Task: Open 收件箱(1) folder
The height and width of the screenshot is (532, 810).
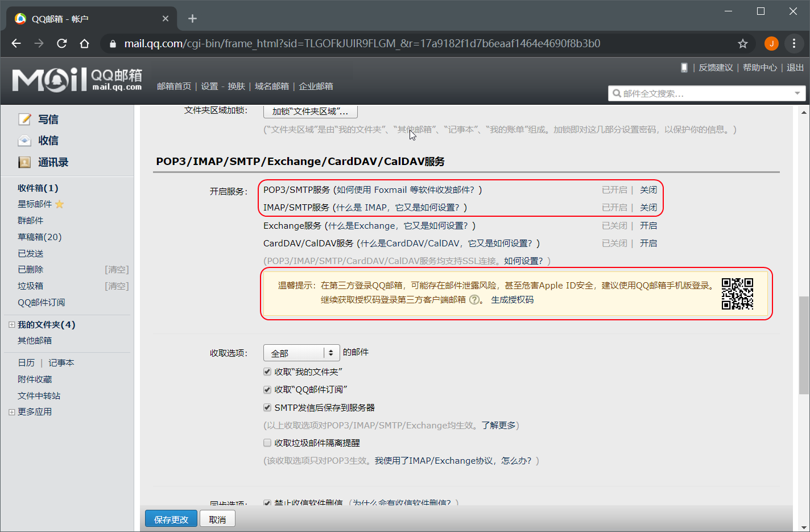Action: [x=38, y=188]
